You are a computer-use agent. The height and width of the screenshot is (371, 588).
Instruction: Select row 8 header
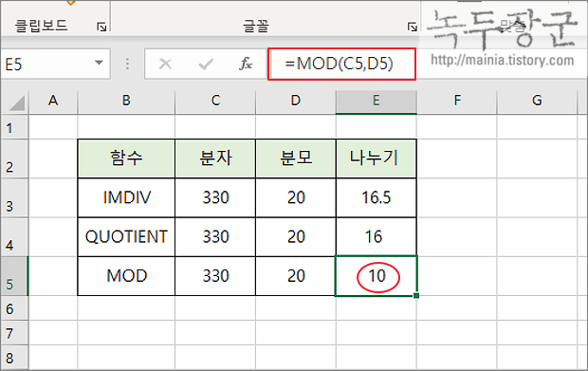pos(14,358)
